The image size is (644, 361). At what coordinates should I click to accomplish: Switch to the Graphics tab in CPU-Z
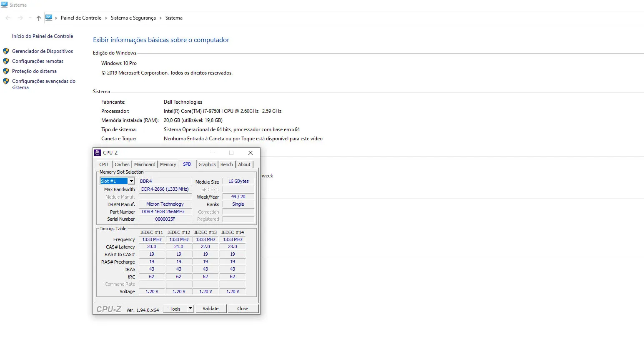[x=207, y=164]
